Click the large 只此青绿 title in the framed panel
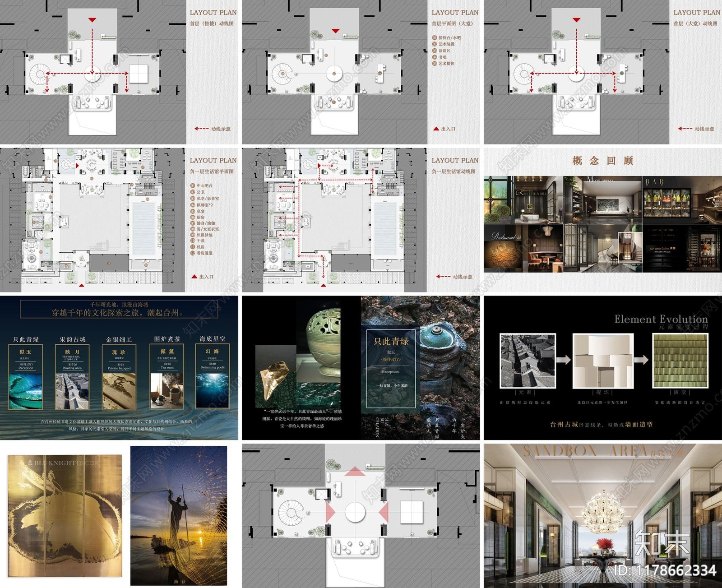The height and width of the screenshot is (588, 722). click(x=391, y=342)
